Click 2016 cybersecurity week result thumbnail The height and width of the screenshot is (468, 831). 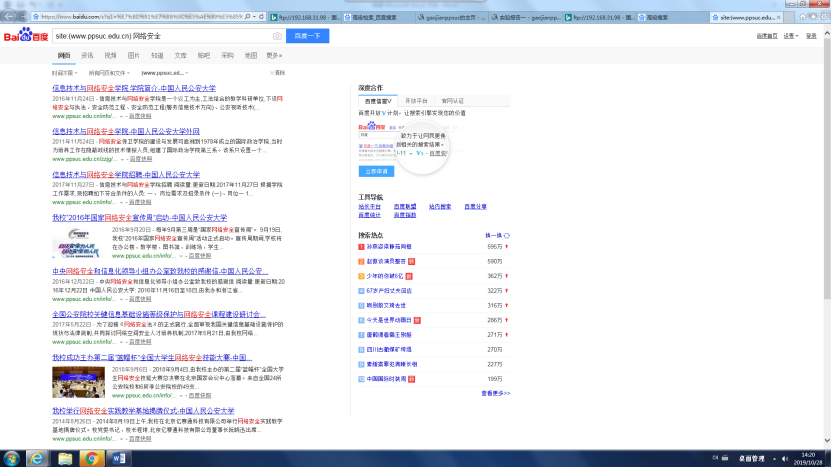(78, 243)
